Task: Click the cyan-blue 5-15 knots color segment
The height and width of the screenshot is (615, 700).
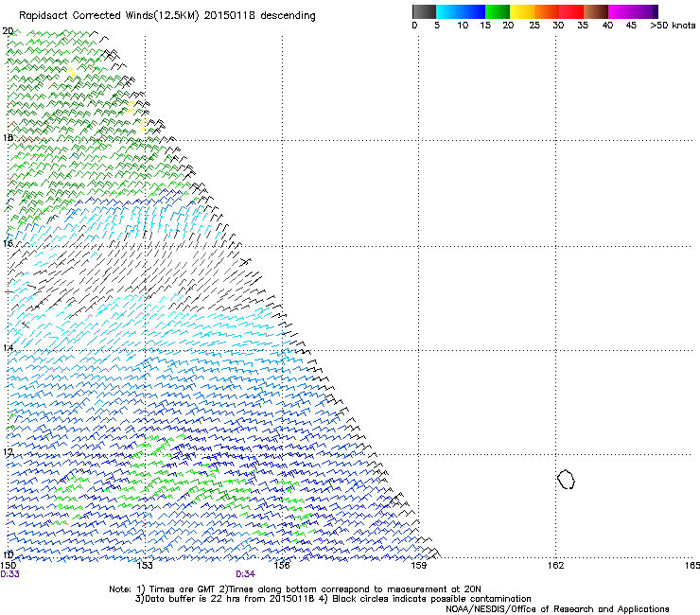Action: [x=461, y=11]
